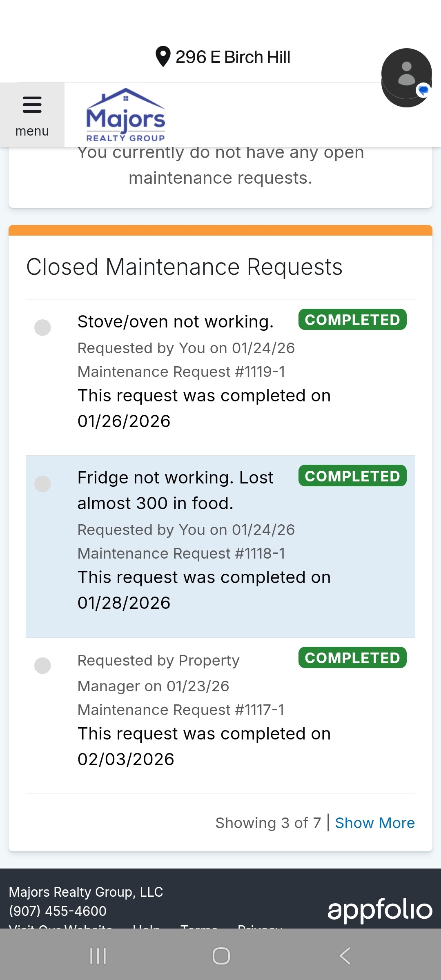Tap the 296 E Birch Hill address
Image resolution: width=441 pixels, height=980 pixels.
click(233, 57)
